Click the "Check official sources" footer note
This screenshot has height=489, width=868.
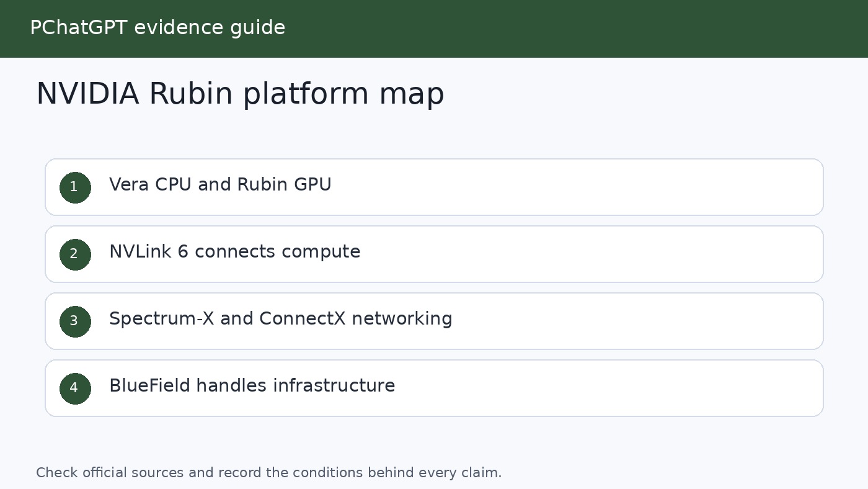[x=268, y=473]
